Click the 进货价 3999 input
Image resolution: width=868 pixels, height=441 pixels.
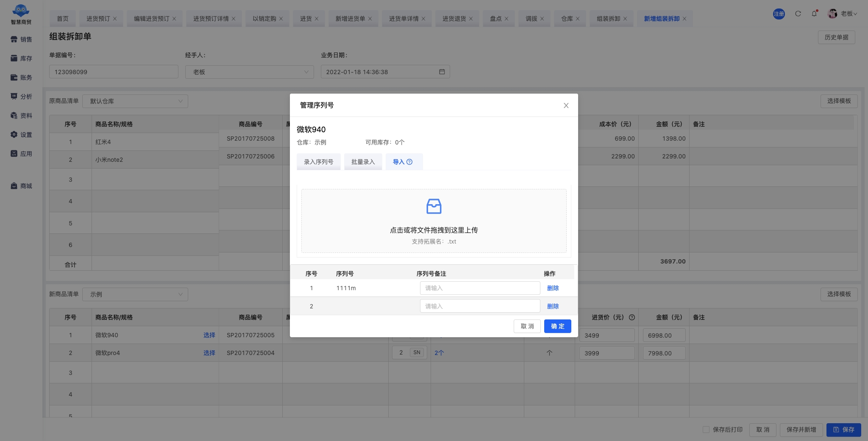(x=607, y=353)
